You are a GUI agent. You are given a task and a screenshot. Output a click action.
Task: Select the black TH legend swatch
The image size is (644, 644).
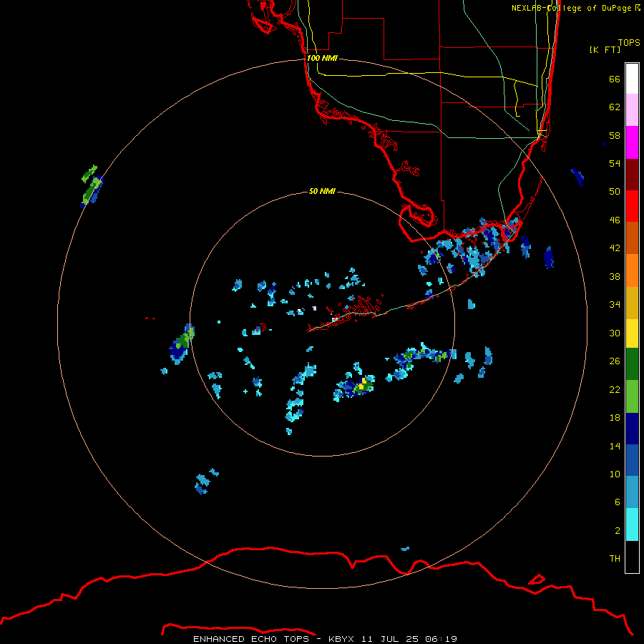pos(632,557)
